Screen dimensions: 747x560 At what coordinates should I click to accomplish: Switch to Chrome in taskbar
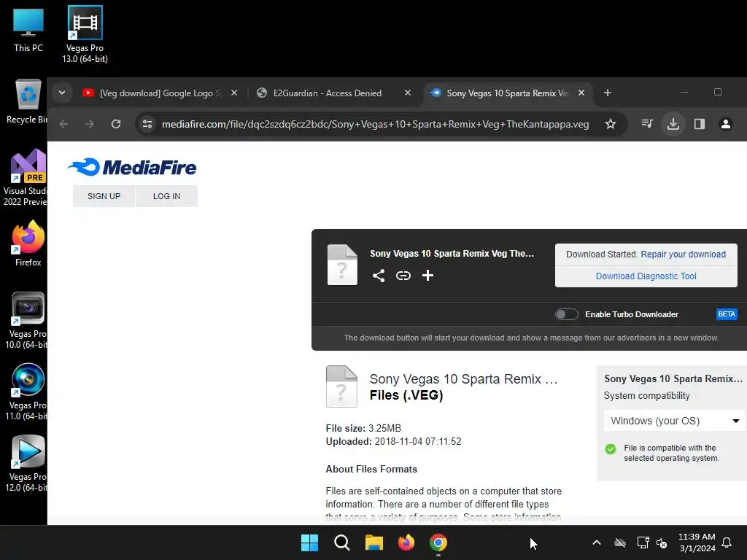(x=438, y=542)
